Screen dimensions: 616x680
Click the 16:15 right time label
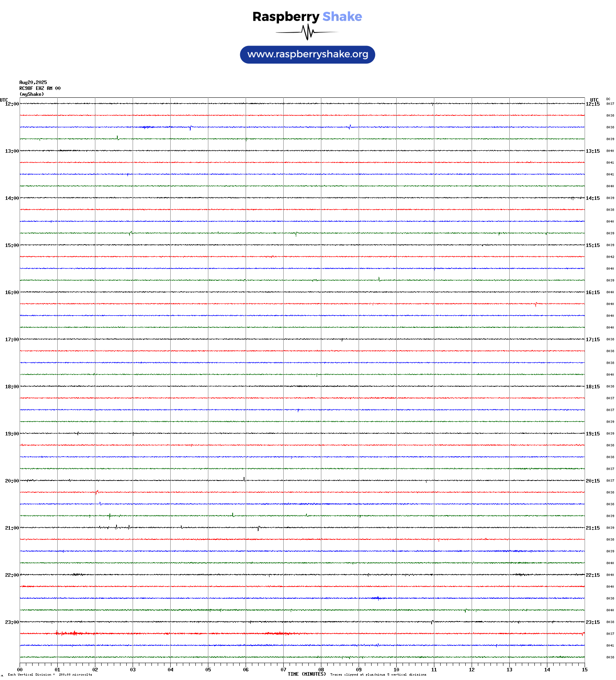point(593,292)
